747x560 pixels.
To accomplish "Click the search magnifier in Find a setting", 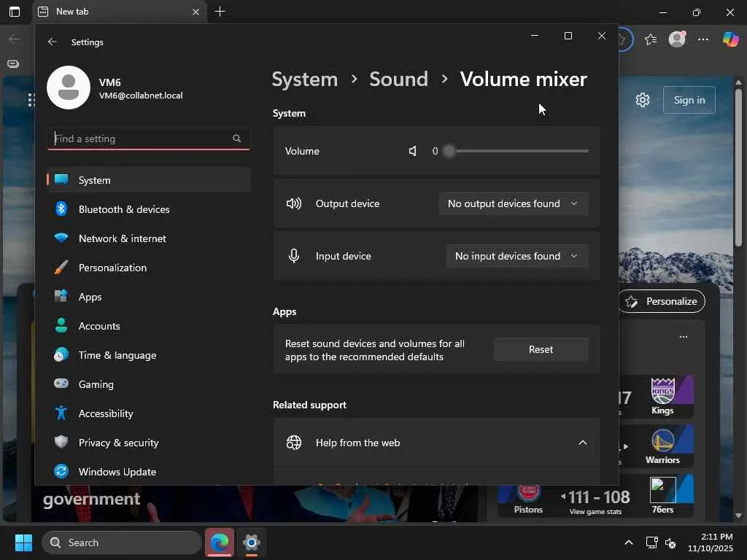I will coord(236,139).
